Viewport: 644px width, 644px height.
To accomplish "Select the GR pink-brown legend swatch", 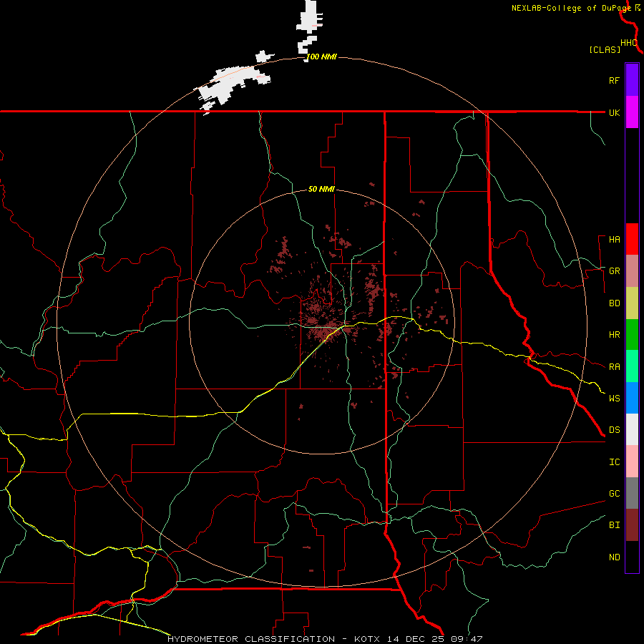I will pyautogui.click(x=632, y=270).
